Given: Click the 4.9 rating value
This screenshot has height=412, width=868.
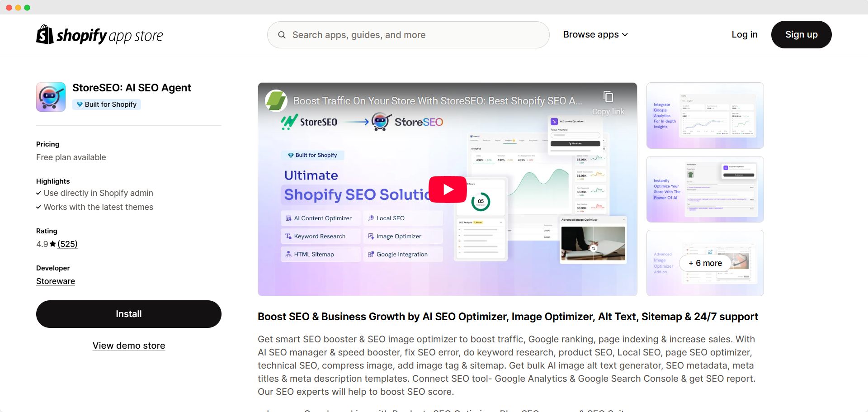Looking at the screenshot, I should (42, 244).
